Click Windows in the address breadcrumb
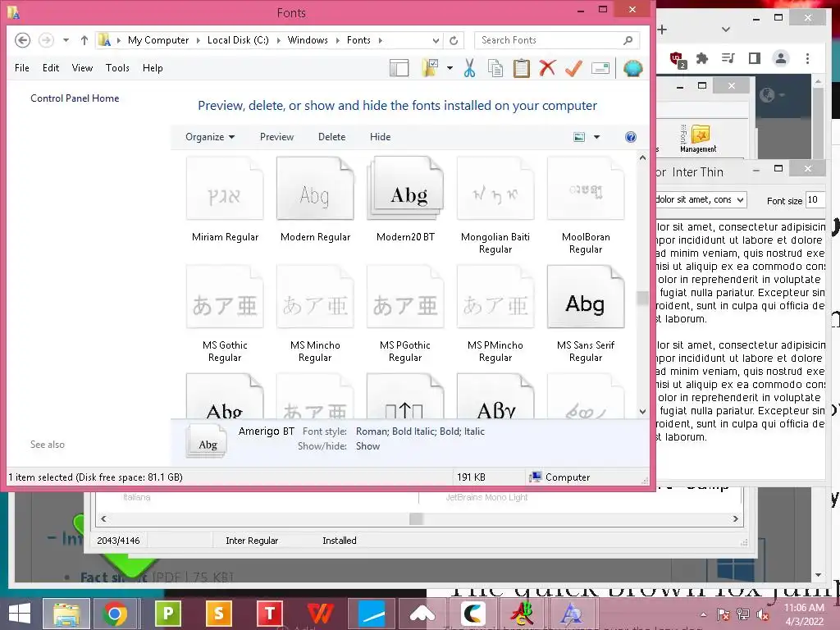The width and height of the screenshot is (840, 630). coord(308,40)
